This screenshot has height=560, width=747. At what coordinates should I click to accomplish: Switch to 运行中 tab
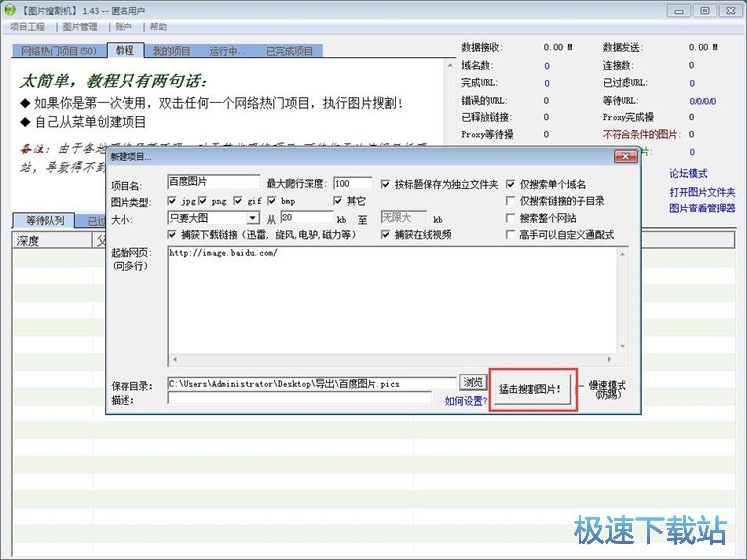point(227,51)
